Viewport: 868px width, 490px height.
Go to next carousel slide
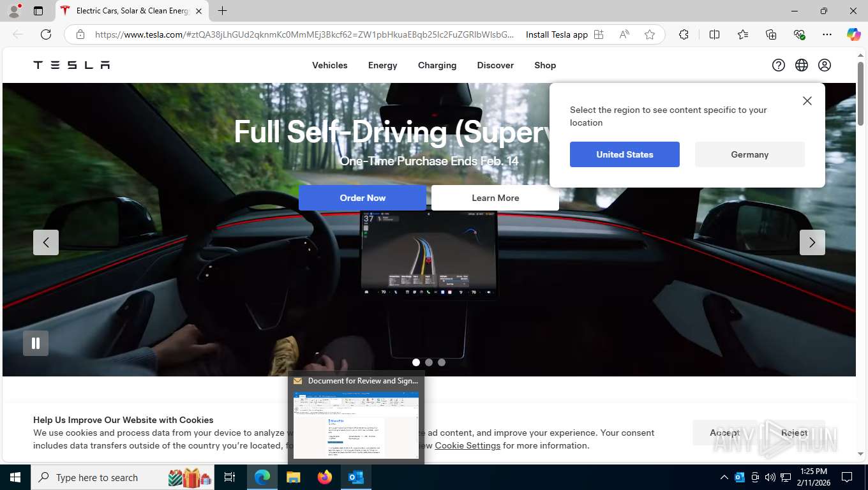tap(812, 242)
